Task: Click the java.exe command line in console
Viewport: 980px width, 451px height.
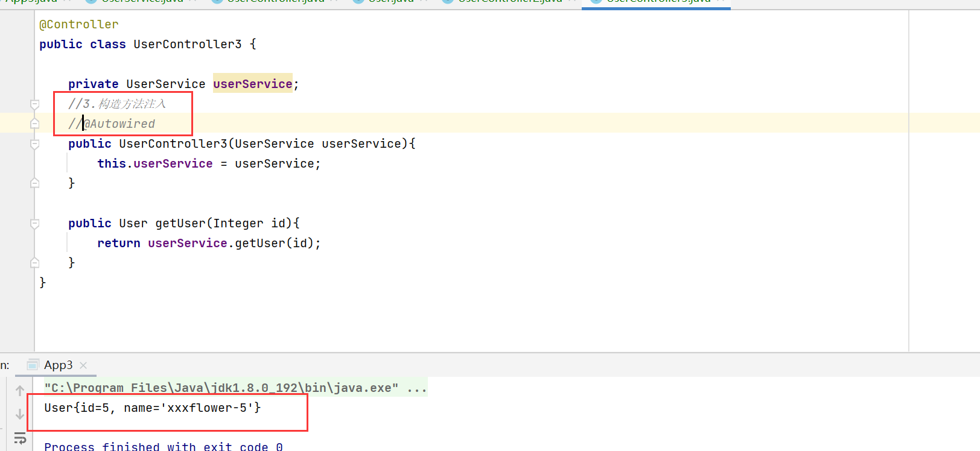Action: click(235, 388)
